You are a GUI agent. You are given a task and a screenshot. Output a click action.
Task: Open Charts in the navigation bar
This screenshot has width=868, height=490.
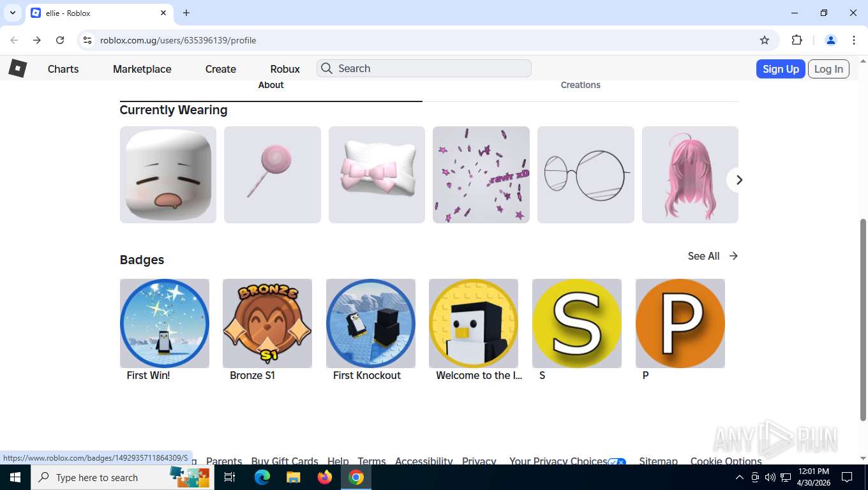coord(63,69)
